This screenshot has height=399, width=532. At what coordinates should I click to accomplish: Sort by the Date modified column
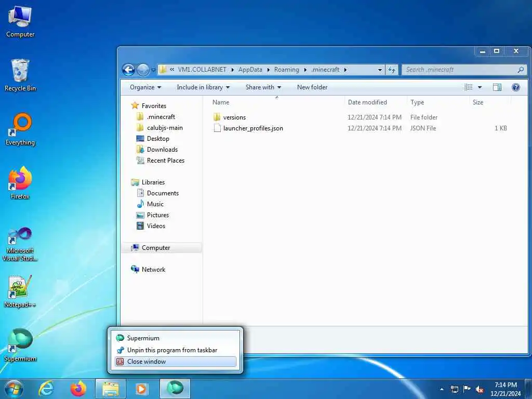376,102
